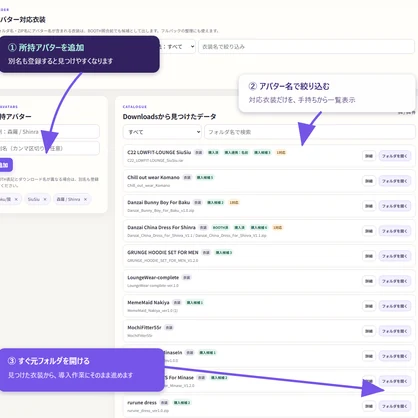Click file name Danzai_Bunny_Boy_For_Baku_v1.0.zip

point(160,210)
